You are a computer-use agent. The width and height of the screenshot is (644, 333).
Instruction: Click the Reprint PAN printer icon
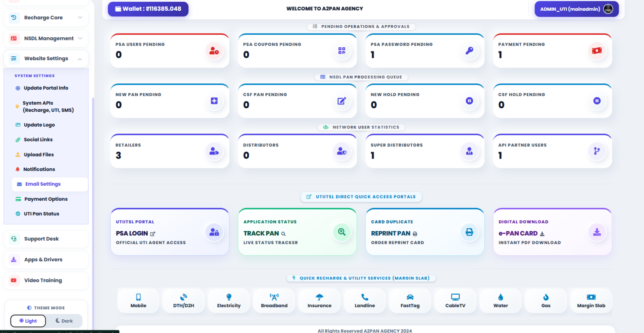[x=469, y=232]
